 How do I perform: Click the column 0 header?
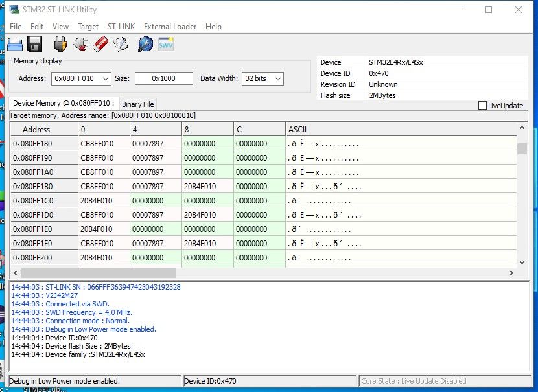pyautogui.click(x=104, y=130)
